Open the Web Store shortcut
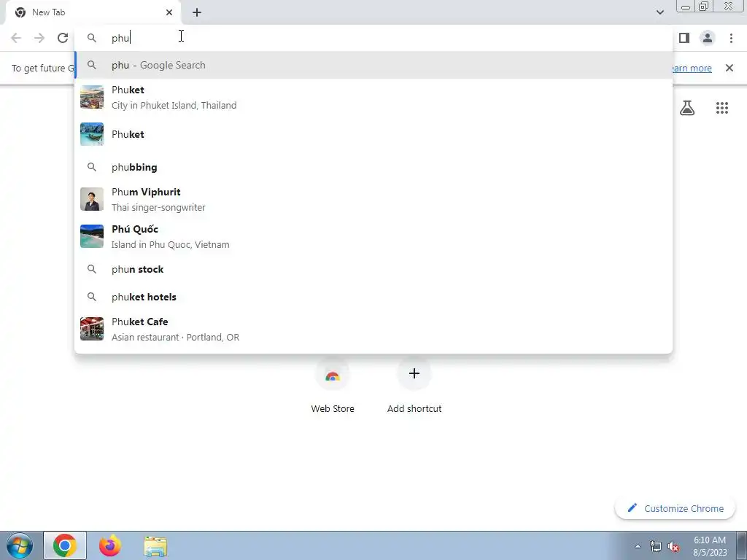 pos(333,388)
